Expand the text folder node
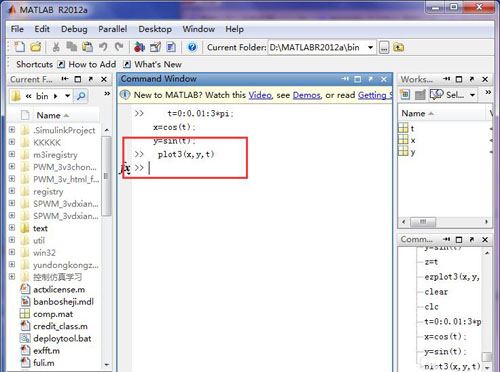Screen dimensions: 500x372 tap(12, 228)
